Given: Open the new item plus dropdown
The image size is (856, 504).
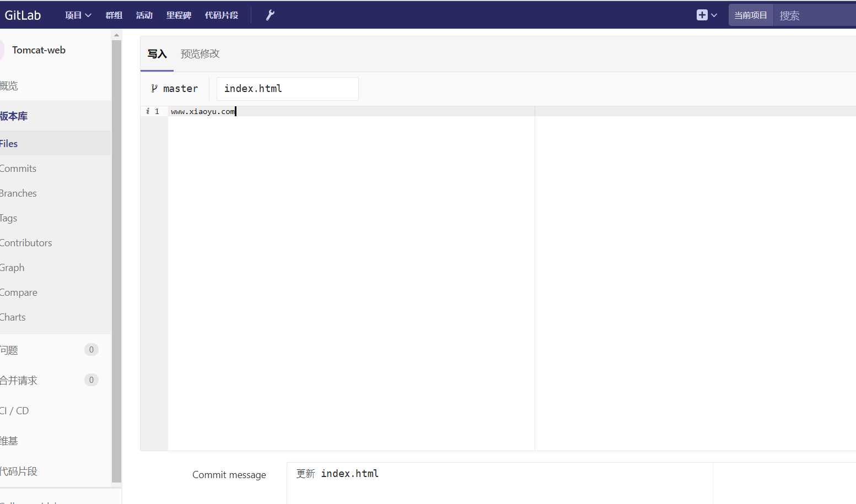Looking at the screenshot, I should click(x=707, y=15).
